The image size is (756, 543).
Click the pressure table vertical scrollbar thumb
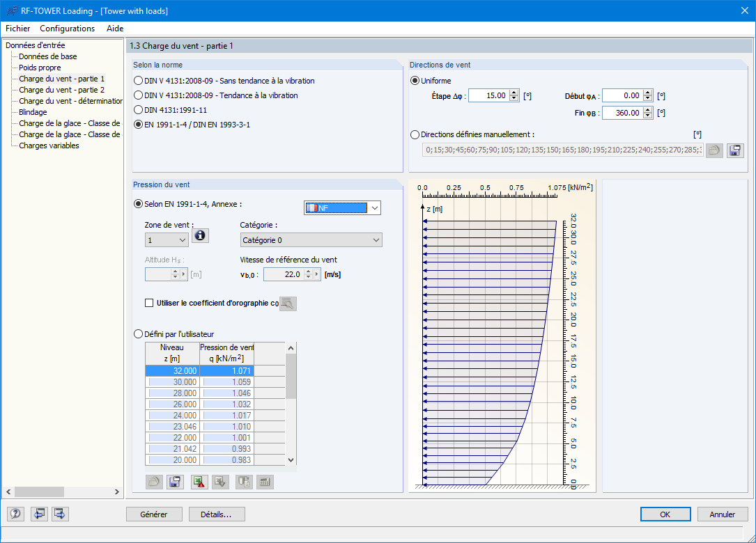(291, 377)
